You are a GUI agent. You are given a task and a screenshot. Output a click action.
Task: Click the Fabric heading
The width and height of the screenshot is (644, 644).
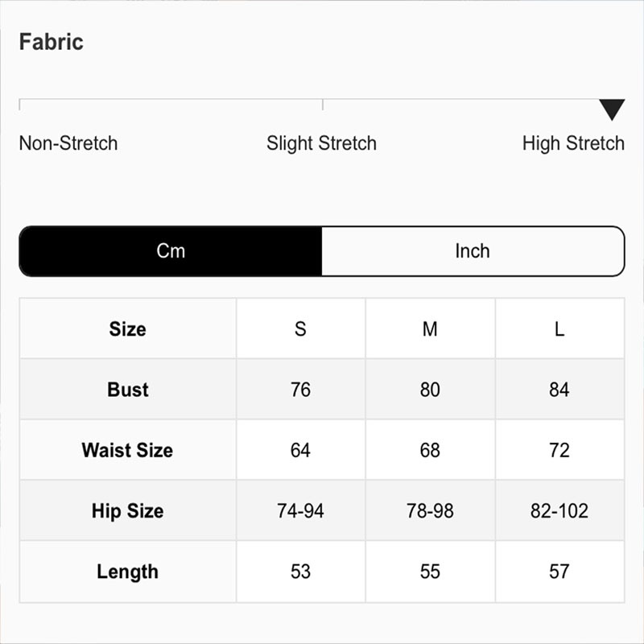pos(52,42)
